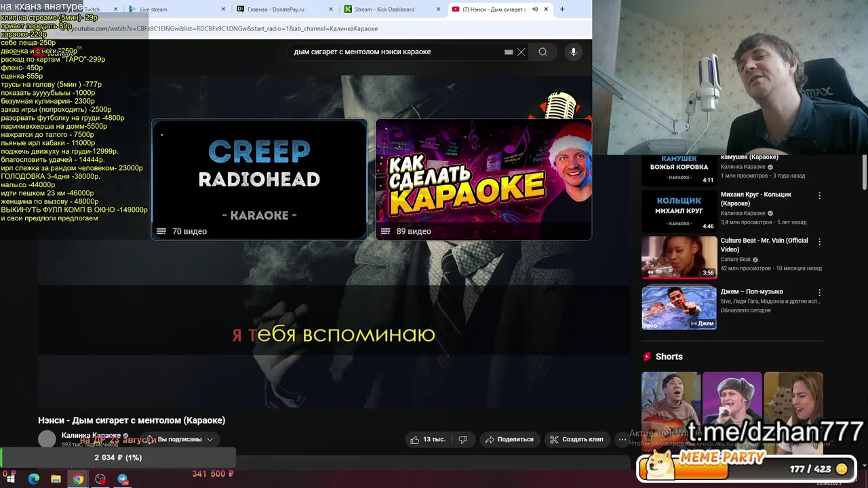Close the Главная - DonatePay.ru tab
This screenshot has width=868, height=488.
pos(331,9)
